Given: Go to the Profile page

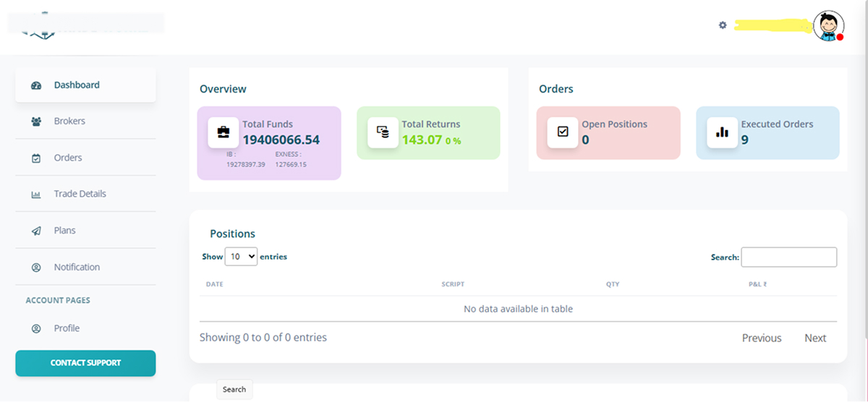Looking at the screenshot, I should click(x=85, y=328).
